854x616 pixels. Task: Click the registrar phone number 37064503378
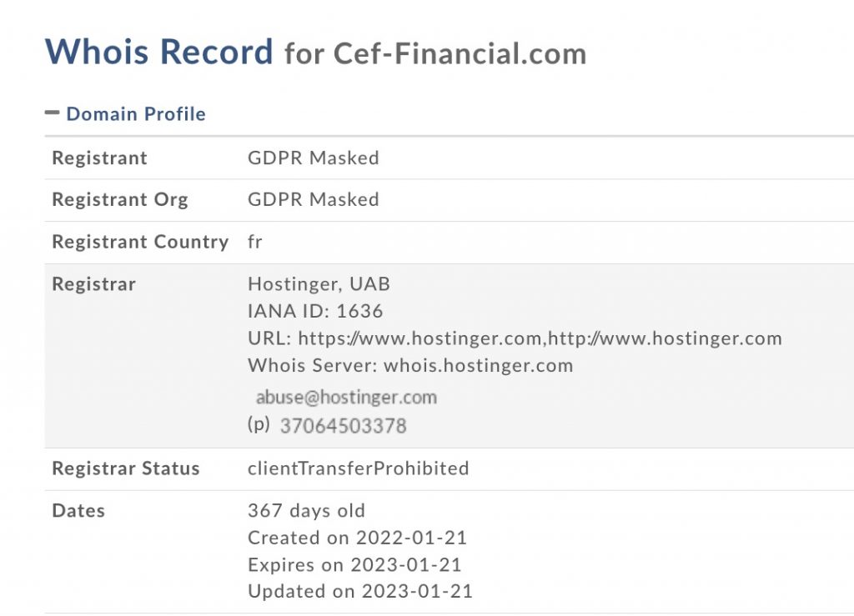(x=343, y=426)
